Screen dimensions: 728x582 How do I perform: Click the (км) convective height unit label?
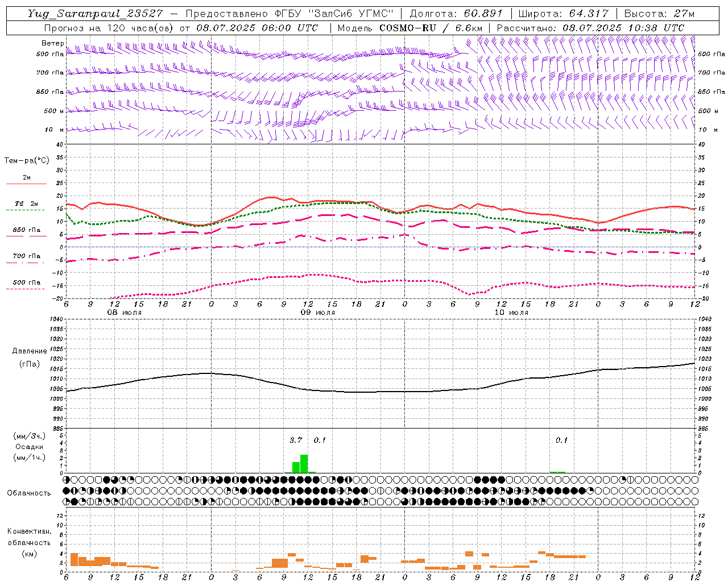point(30,554)
